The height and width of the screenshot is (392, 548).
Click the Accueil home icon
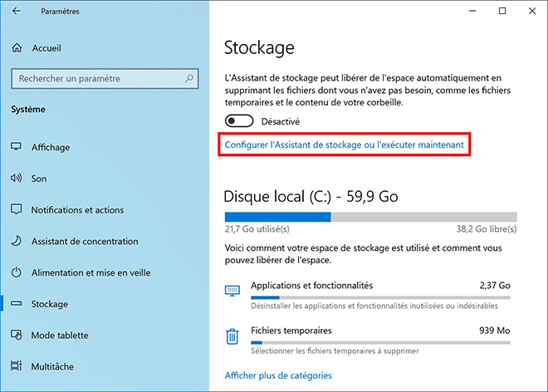point(17,48)
